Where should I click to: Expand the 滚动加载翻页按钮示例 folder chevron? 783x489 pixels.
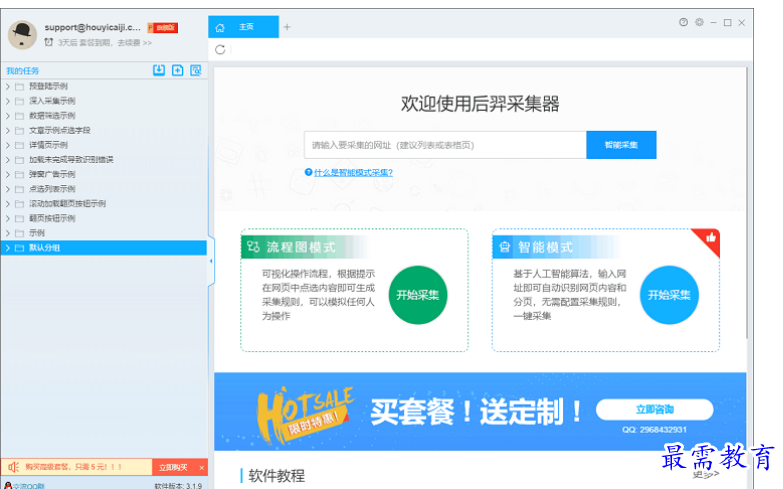coord(7,204)
